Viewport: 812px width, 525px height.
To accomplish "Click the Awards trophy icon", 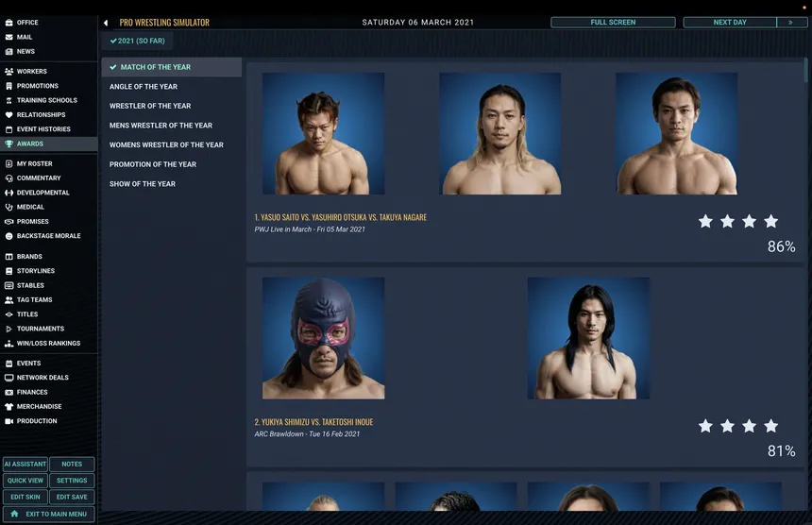I will coord(8,144).
